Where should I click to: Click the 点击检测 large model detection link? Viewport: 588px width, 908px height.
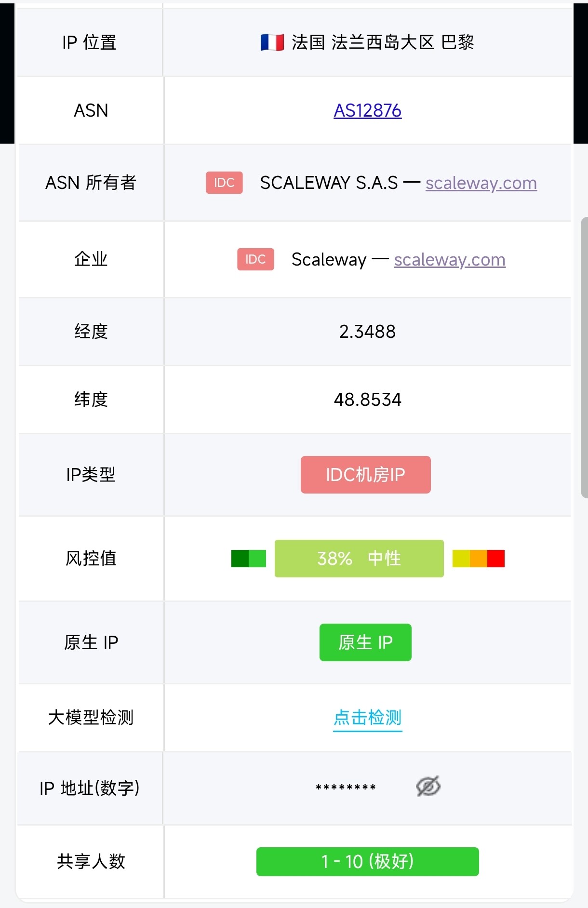point(368,718)
